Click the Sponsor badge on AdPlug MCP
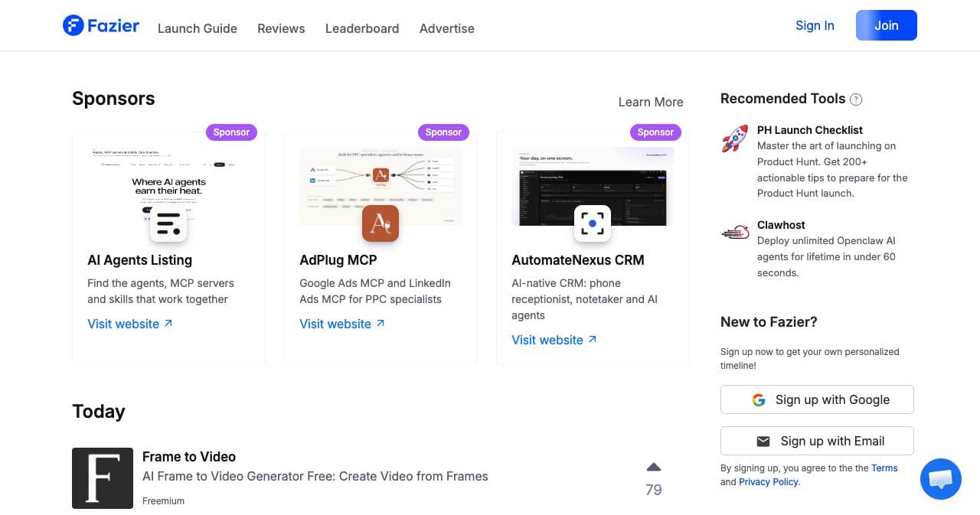 point(443,132)
